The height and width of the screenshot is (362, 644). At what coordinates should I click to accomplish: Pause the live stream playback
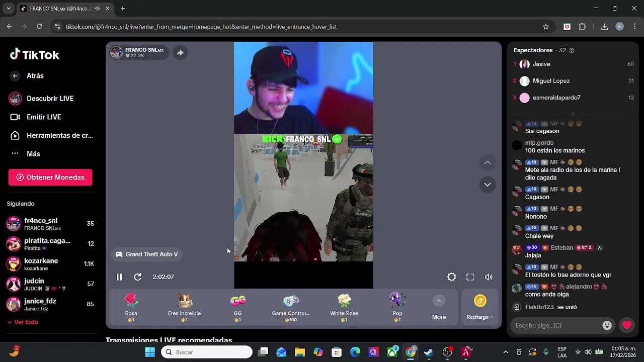click(119, 277)
